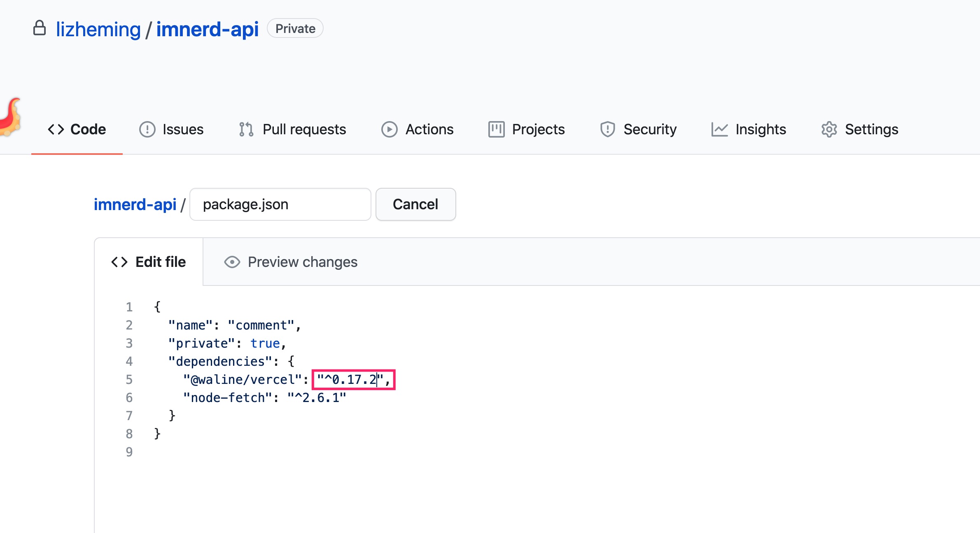The height and width of the screenshot is (533, 980).
Task: Click the Insights graph icon
Action: coord(719,129)
